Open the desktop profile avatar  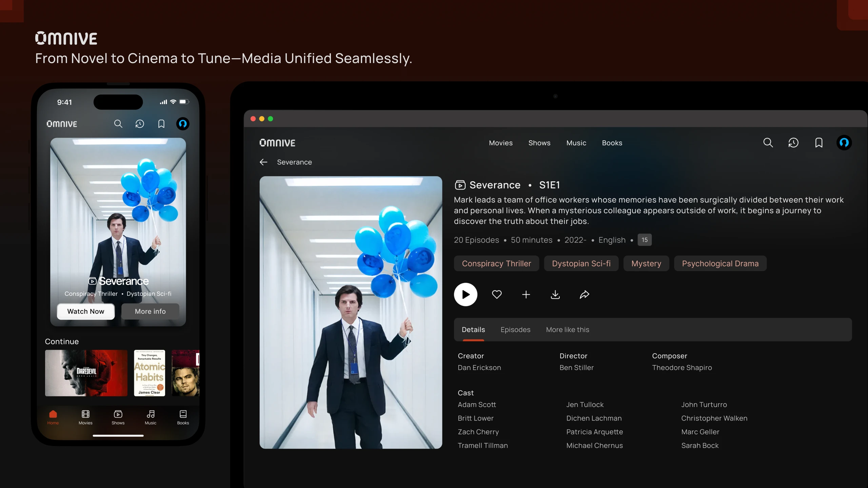point(844,143)
